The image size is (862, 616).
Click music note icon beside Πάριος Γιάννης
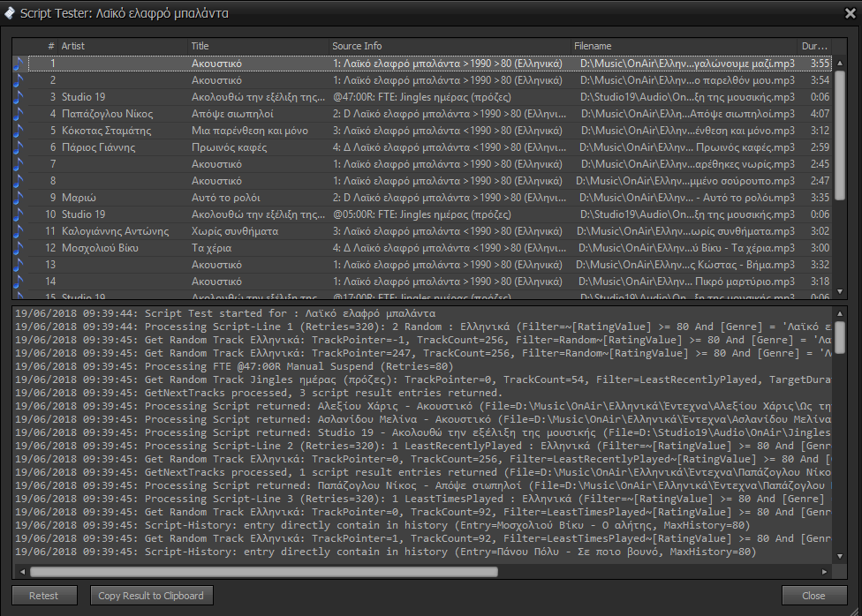[19, 147]
